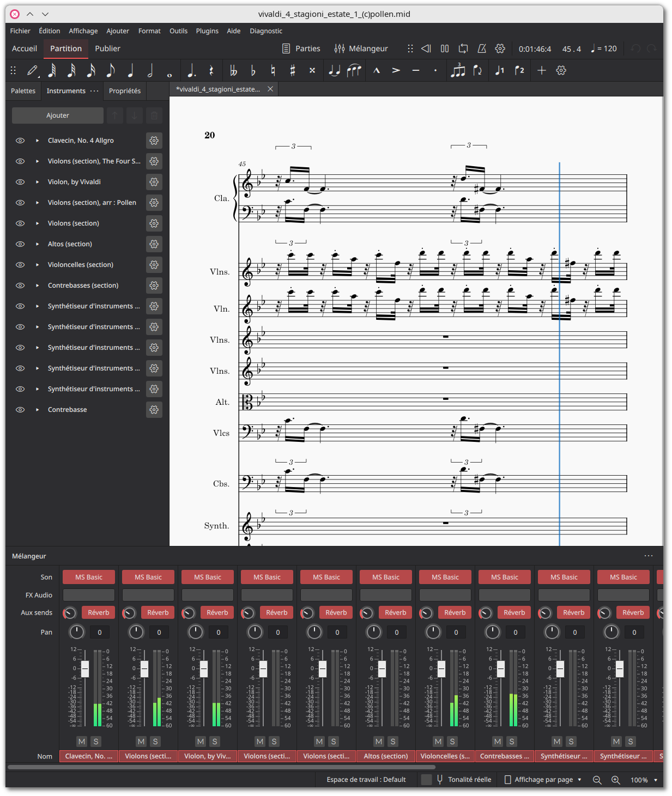Add staccato articulation
Viewport: 672px width, 796px height.
click(x=435, y=70)
